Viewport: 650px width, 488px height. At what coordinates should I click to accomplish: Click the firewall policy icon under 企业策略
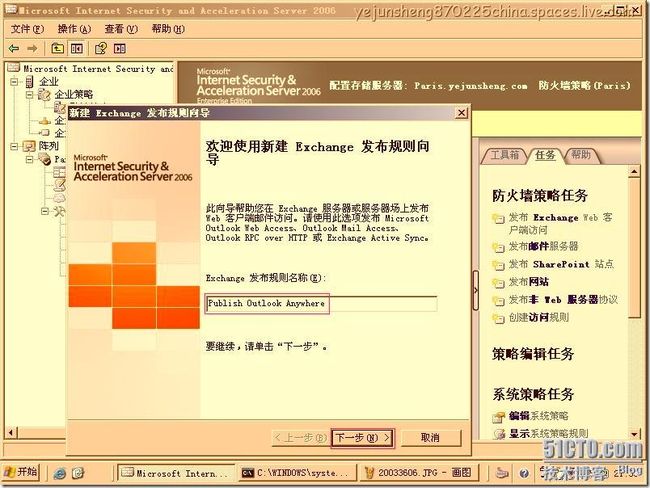[x=61, y=107]
